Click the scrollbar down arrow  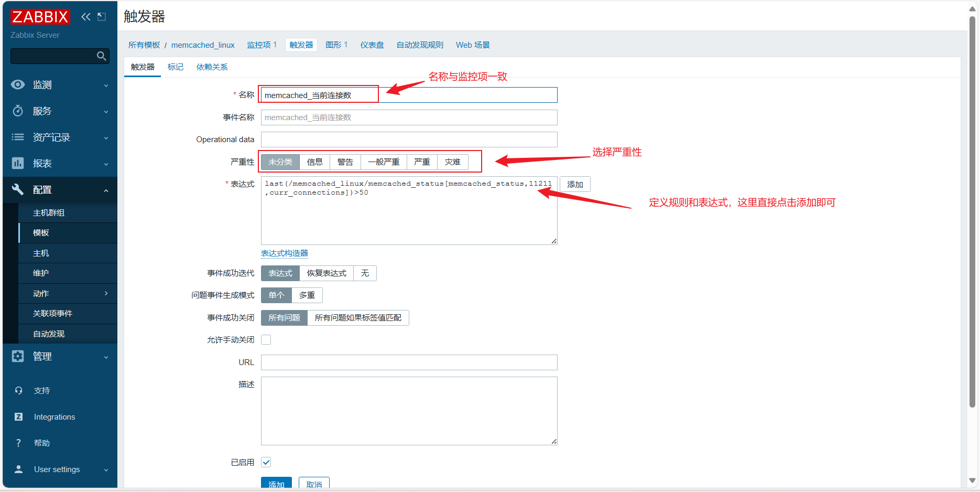click(972, 480)
